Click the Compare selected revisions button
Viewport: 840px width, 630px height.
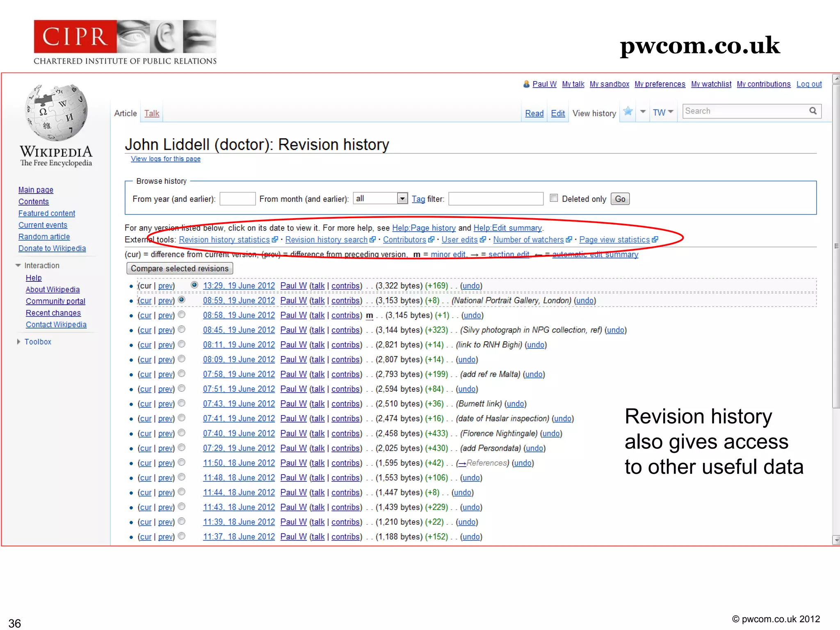[x=180, y=268]
